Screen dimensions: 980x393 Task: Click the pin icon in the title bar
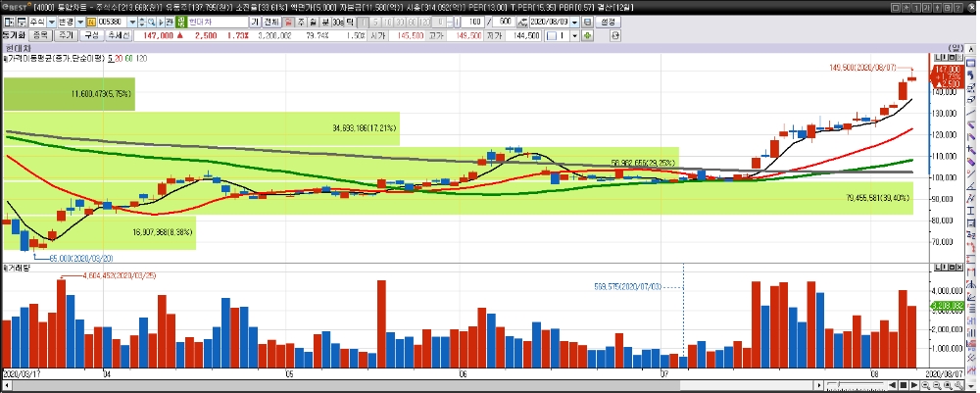point(938,8)
